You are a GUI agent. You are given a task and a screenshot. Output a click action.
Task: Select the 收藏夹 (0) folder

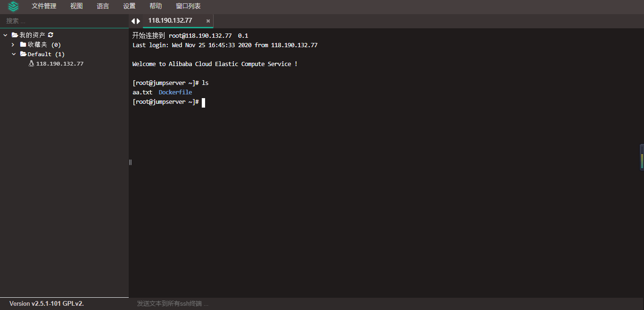coord(44,44)
